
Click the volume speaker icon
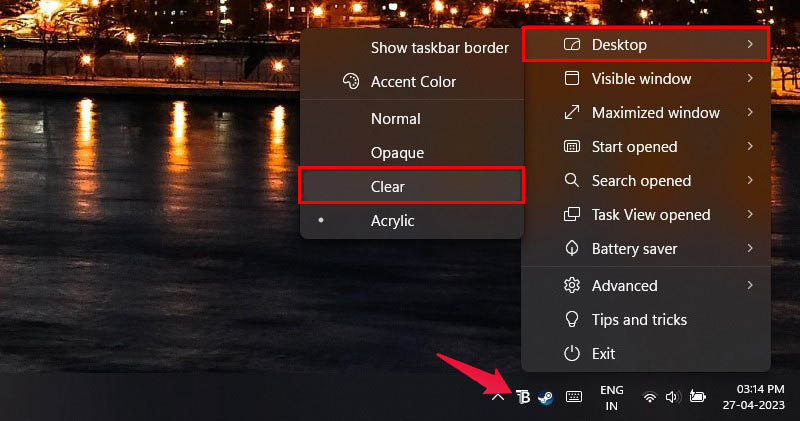pos(672,397)
